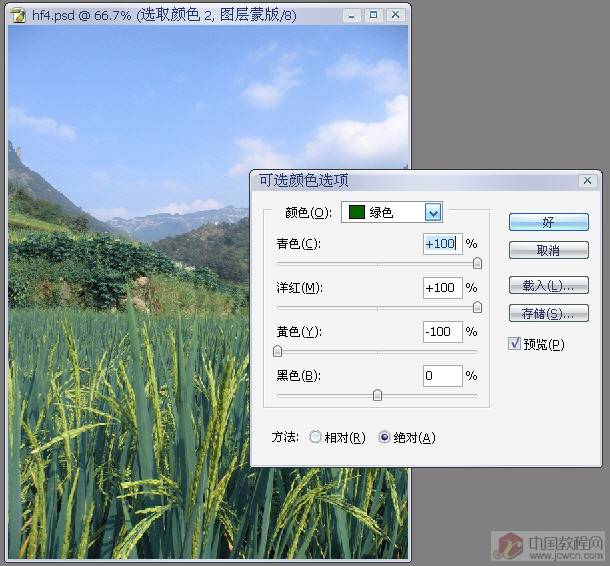Close the hf4.psd document window
The width and height of the screenshot is (610, 566).
(396, 15)
